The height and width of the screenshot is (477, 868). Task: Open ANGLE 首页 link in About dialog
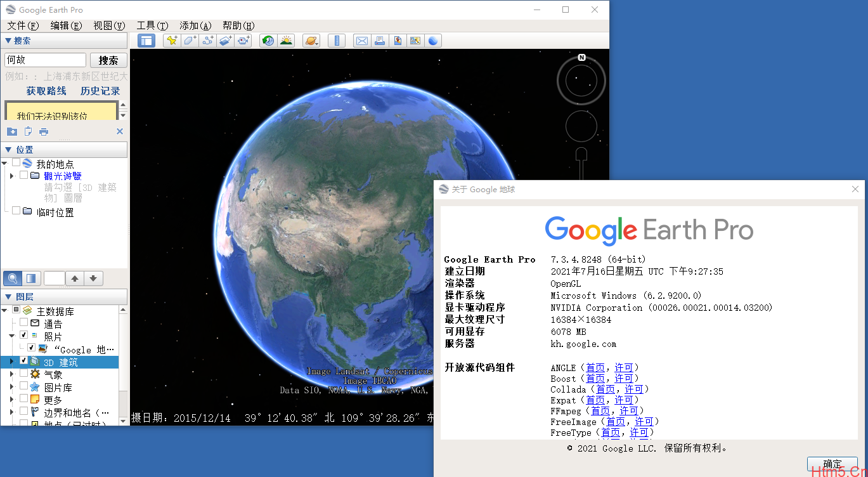(595, 367)
